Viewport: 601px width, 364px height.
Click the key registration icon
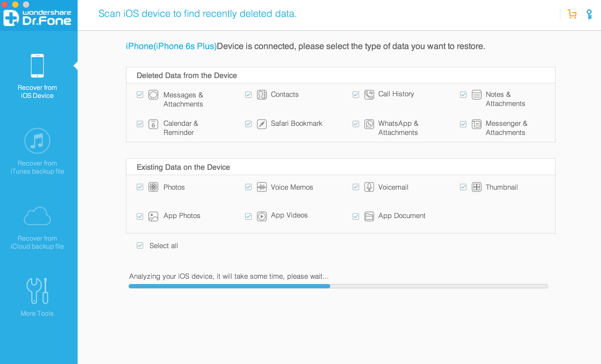(x=589, y=14)
